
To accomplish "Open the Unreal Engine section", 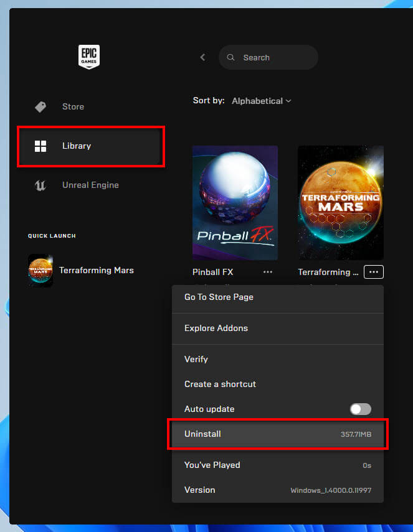I will click(x=89, y=185).
